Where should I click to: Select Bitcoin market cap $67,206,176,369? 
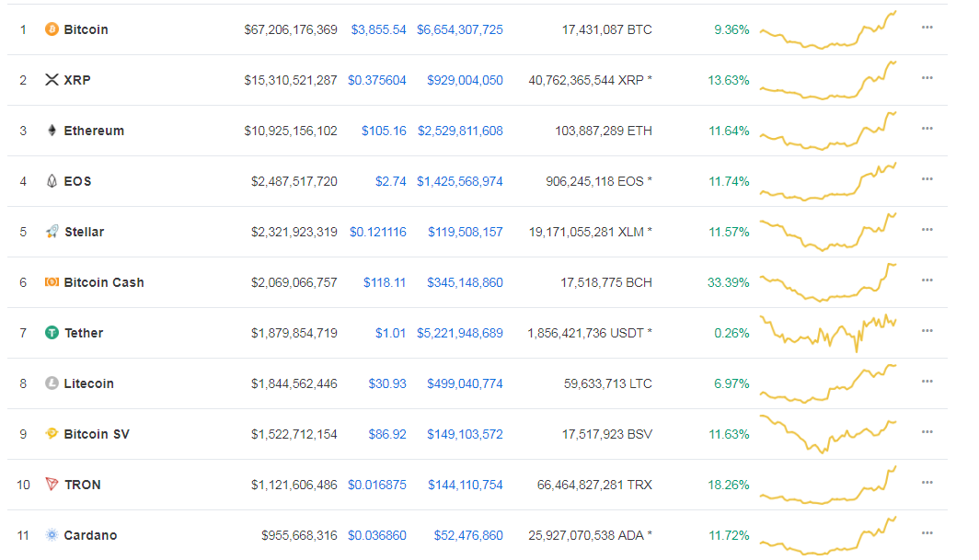coord(291,29)
